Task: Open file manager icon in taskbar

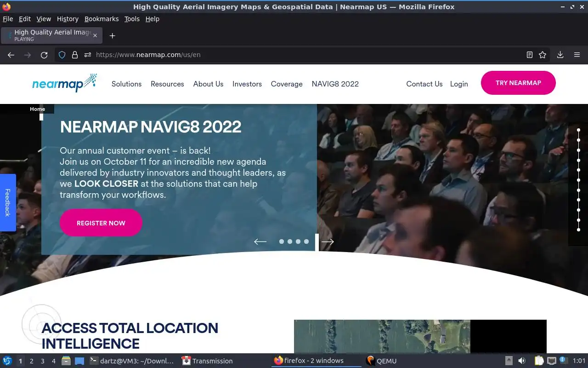Action: [x=66, y=361]
